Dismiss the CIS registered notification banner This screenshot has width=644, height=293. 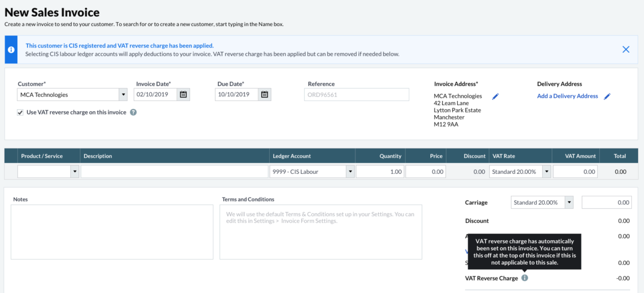click(626, 49)
